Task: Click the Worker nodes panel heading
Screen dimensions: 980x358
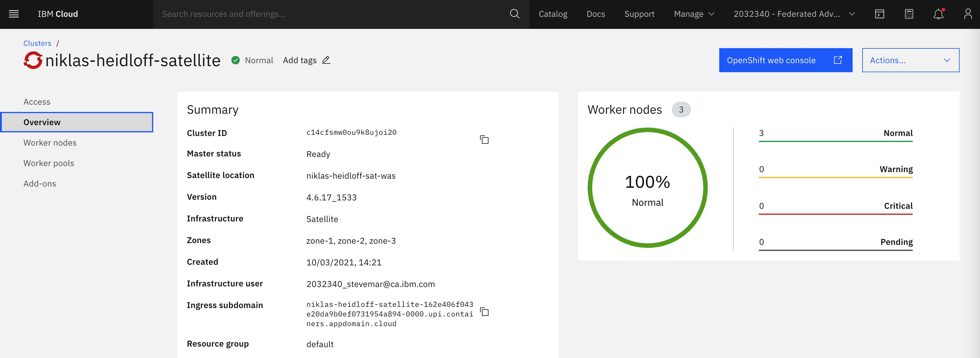Action: click(624, 110)
